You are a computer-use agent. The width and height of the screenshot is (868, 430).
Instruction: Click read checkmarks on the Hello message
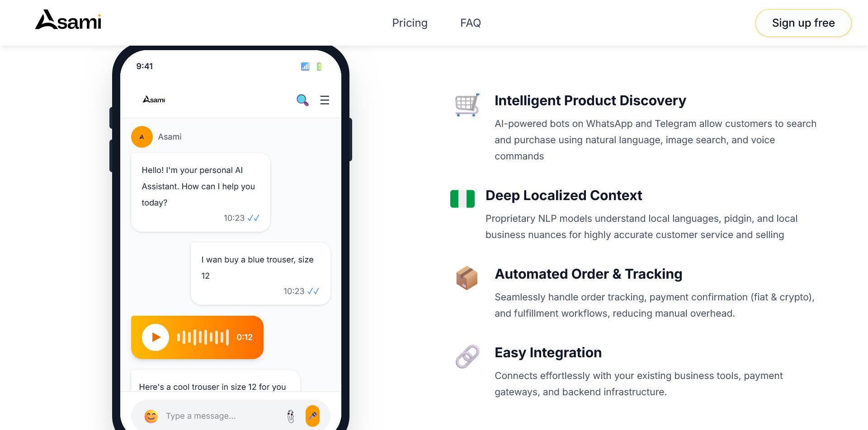click(x=254, y=218)
